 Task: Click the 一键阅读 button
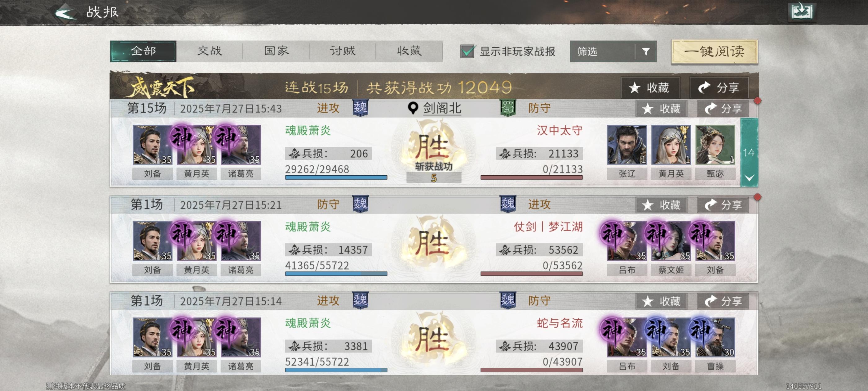[x=714, y=52]
